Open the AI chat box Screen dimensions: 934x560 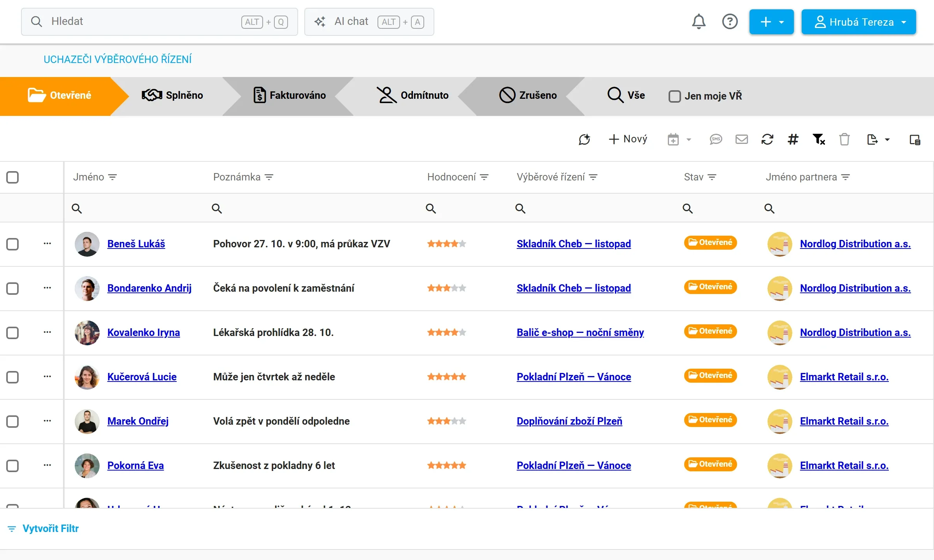click(369, 22)
